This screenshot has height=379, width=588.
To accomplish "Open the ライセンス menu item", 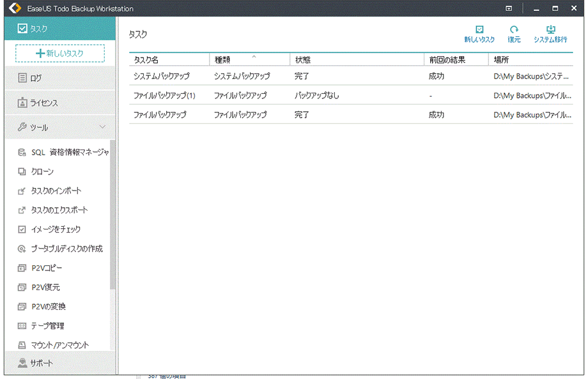I will click(x=60, y=103).
